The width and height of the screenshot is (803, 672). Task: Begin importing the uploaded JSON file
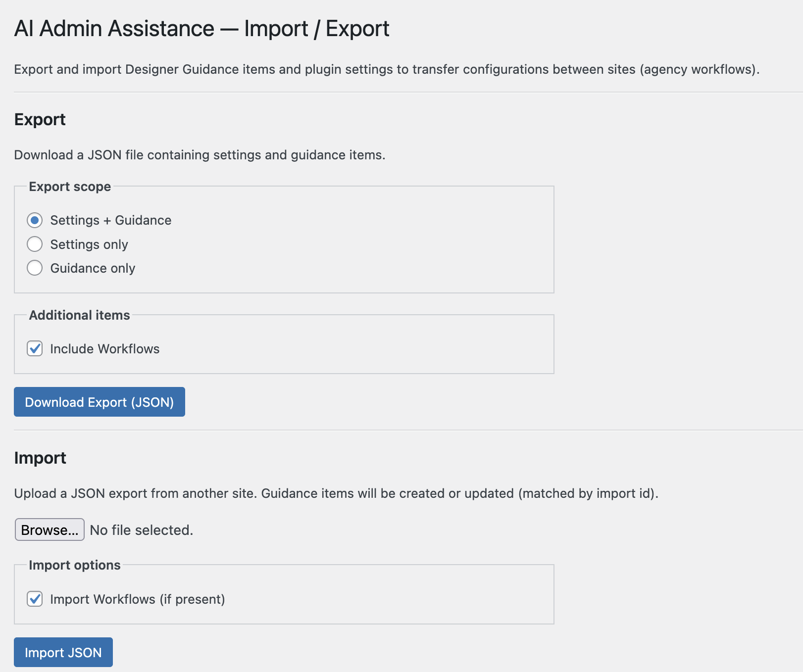[x=63, y=652]
